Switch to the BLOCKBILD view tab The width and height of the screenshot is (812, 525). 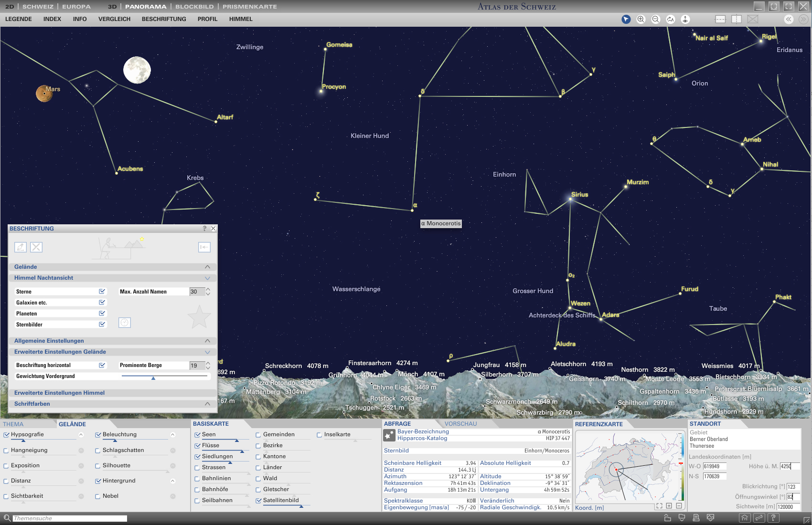(194, 7)
